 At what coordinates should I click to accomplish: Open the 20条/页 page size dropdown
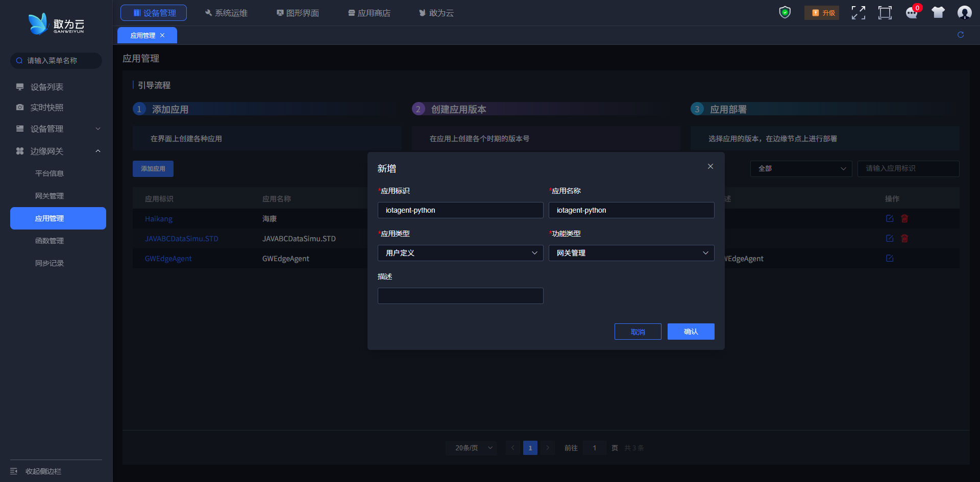point(471,448)
